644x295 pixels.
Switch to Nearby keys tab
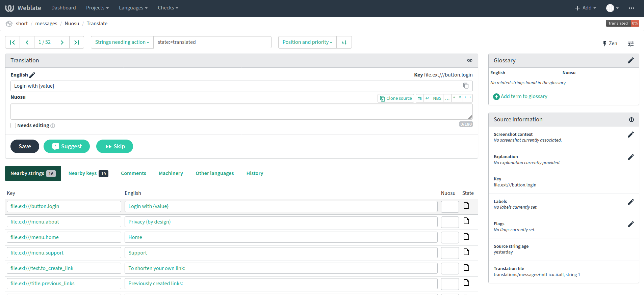click(x=88, y=173)
